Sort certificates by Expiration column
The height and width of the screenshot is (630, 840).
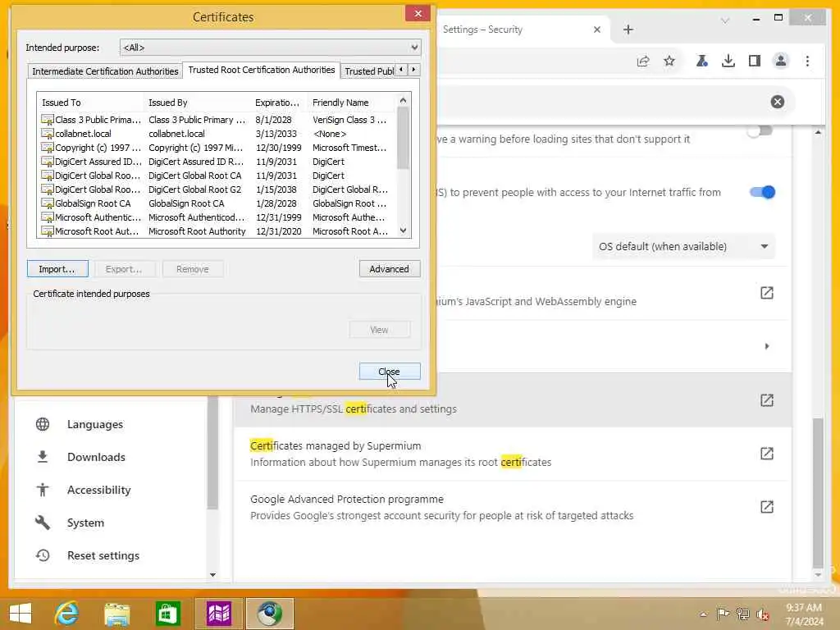279,103
